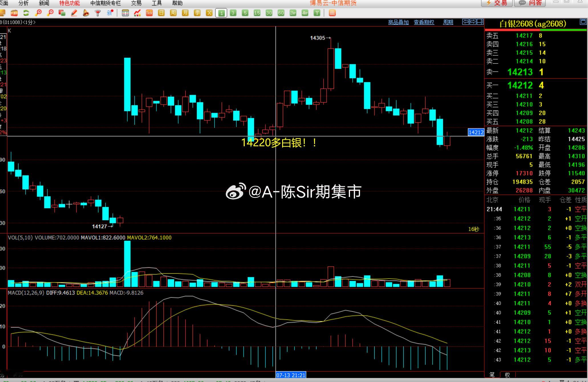The image size is (588, 382).
Task: Open the 周期 period link
Action: pos(448,22)
